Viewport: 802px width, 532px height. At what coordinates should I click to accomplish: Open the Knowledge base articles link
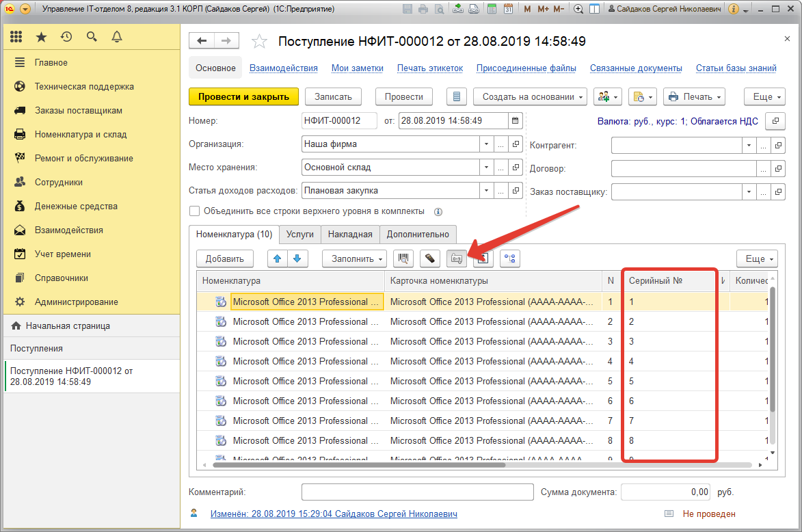click(x=736, y=68)
